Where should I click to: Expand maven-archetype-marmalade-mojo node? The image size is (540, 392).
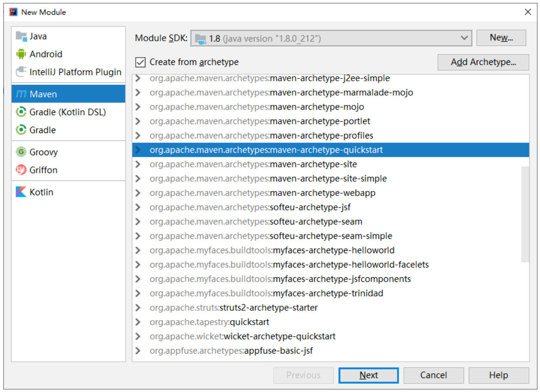point(138,92)
